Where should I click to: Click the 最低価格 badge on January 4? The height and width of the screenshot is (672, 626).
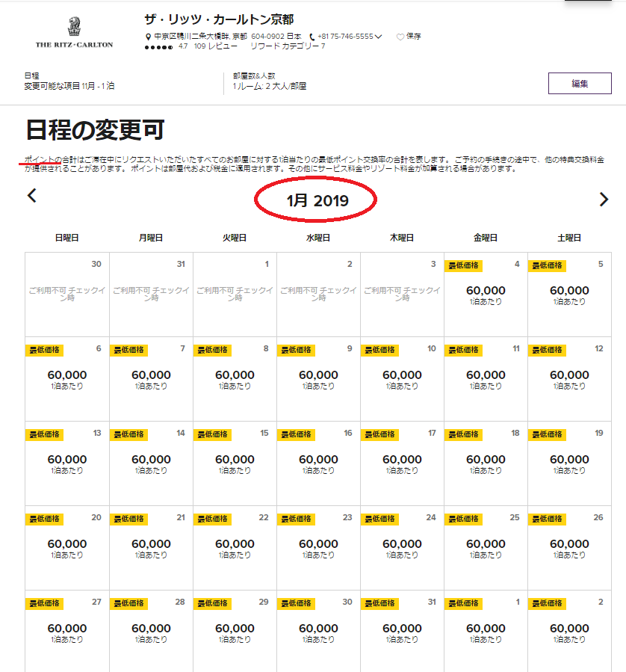point(463,265)
